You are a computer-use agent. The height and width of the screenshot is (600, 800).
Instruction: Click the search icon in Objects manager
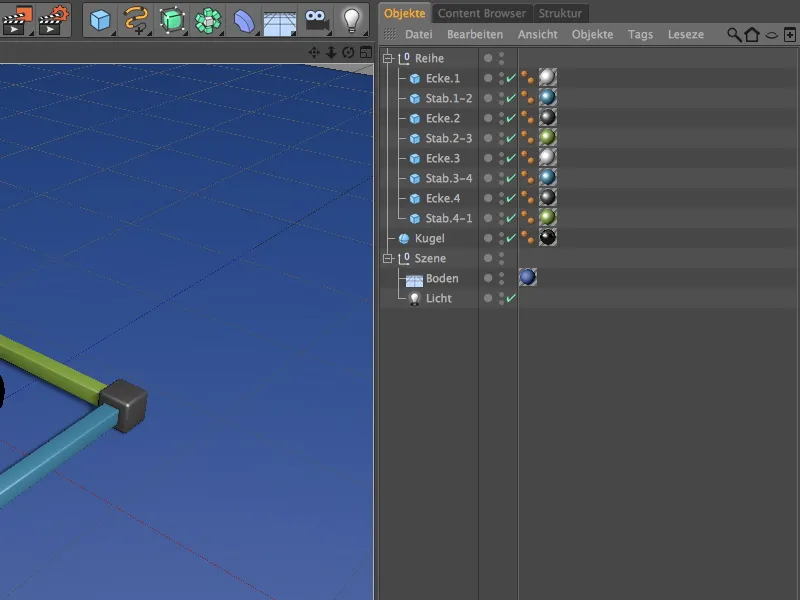tap(734, 35)
